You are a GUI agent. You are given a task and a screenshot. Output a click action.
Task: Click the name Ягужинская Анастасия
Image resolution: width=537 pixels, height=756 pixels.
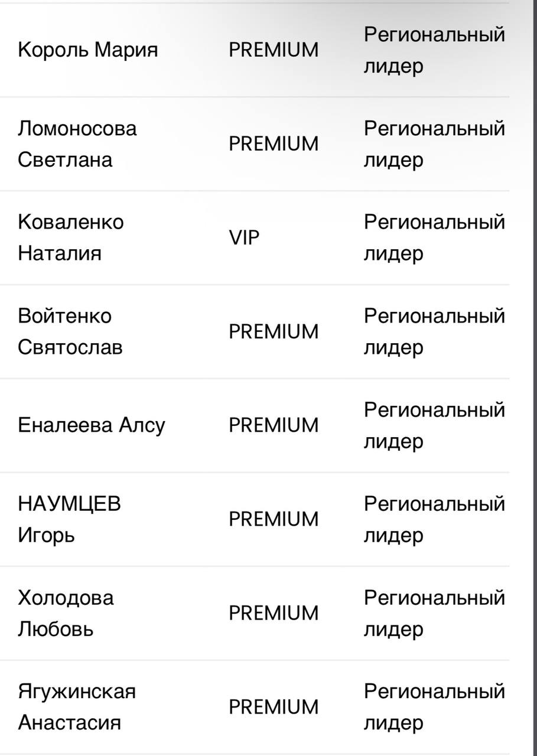(x=77, y=707)
